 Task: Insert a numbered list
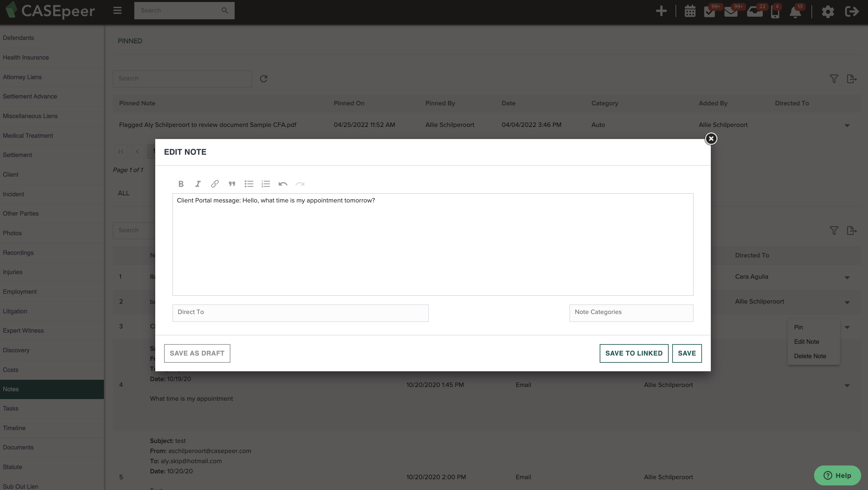click(x=266, y=184)
